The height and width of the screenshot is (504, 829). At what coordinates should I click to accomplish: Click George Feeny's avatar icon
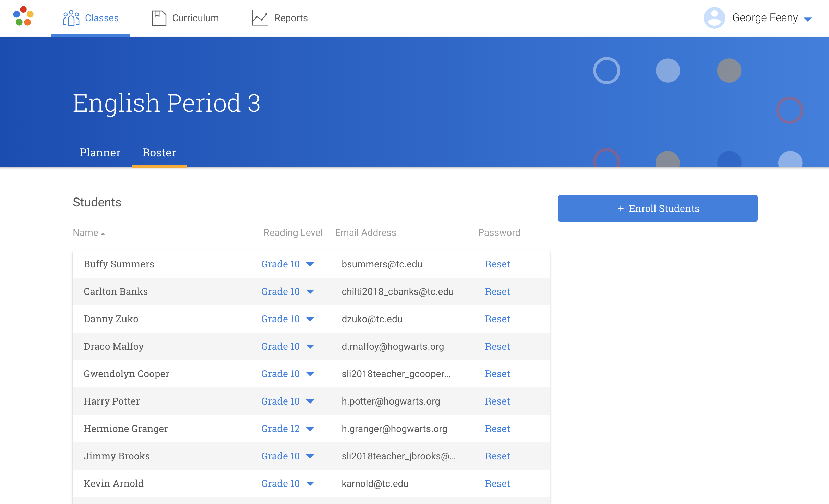[x=714, y=18]
